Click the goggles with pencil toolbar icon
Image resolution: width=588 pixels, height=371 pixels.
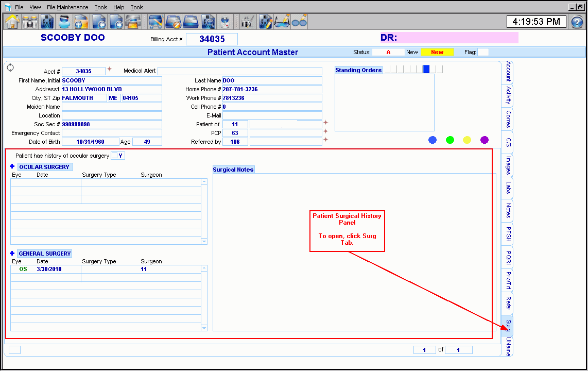tap(282, 22)
